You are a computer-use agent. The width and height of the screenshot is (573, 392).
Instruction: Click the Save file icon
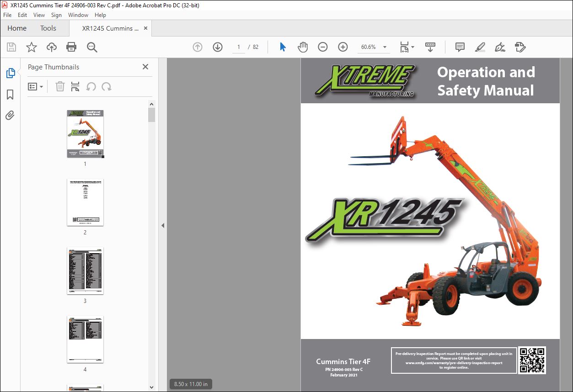[11, 47]
